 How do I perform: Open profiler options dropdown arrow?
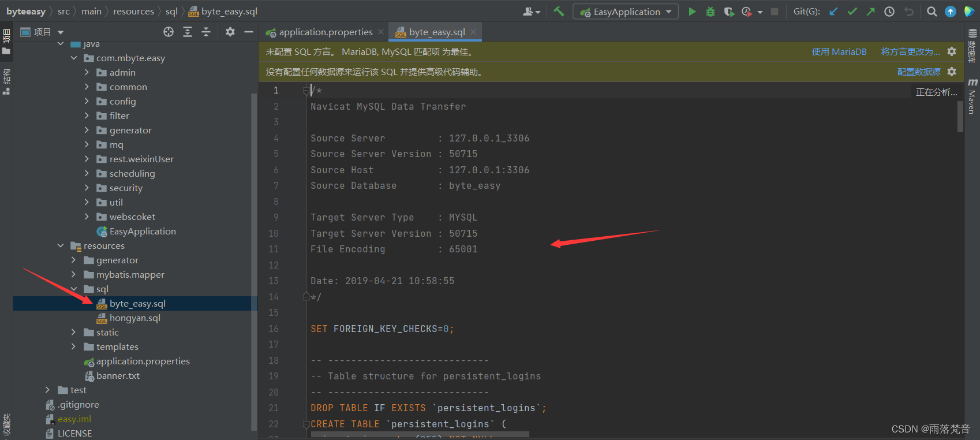pyautogui.click(x=760, y=12)
